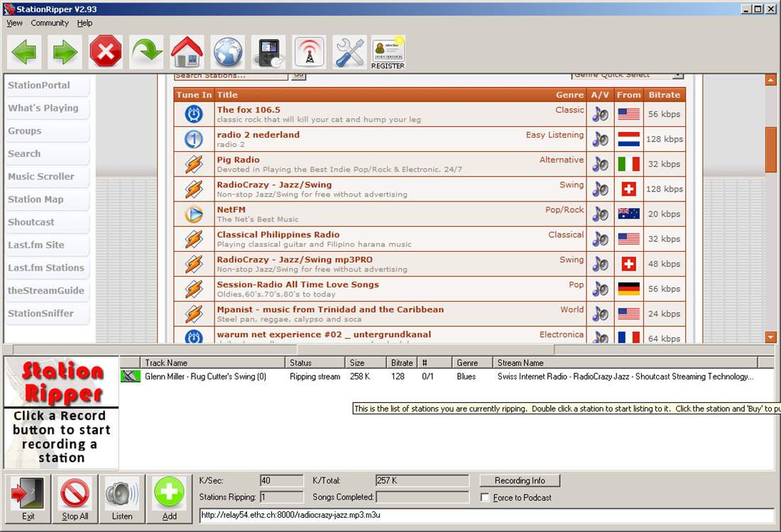Screen dimensions: 781x532
Task: Click the Track Name column header
Action: 212,362
